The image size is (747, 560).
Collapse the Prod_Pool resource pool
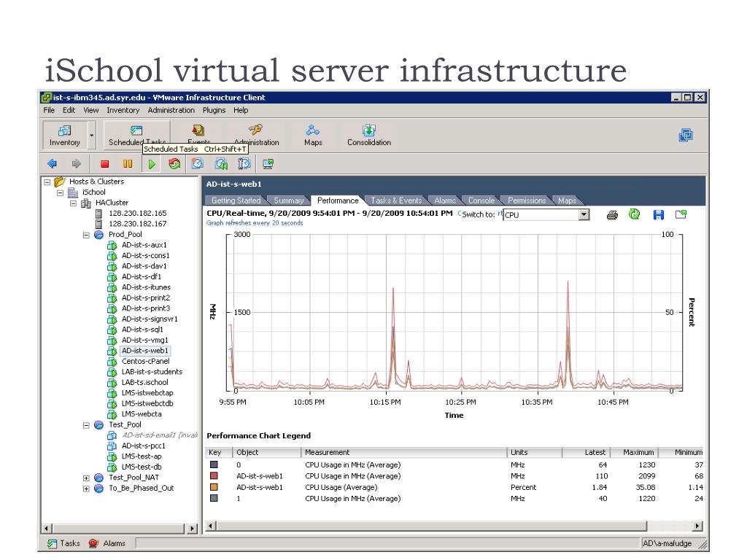click(x=86, y=235)
